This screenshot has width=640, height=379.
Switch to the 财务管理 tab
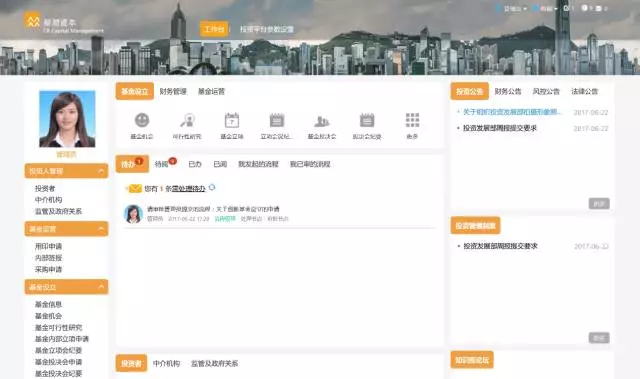pyautogui.click(x=173, y=91)
